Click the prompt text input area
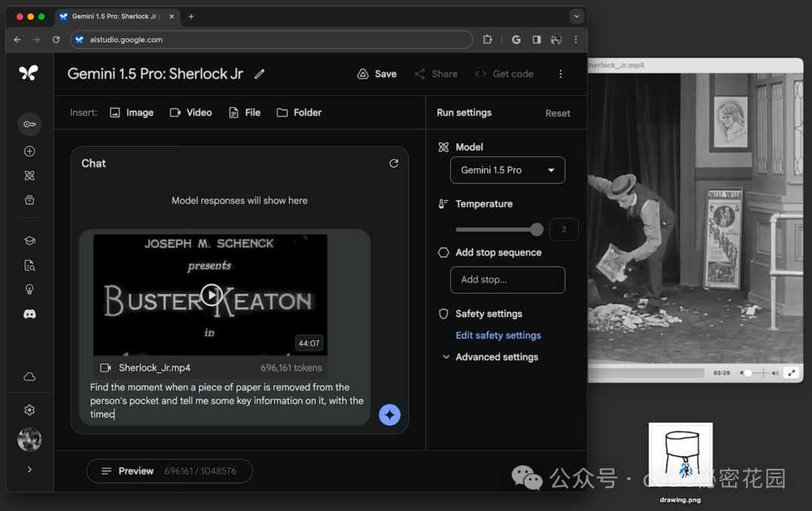812x511 pixels. click(227, 401)
